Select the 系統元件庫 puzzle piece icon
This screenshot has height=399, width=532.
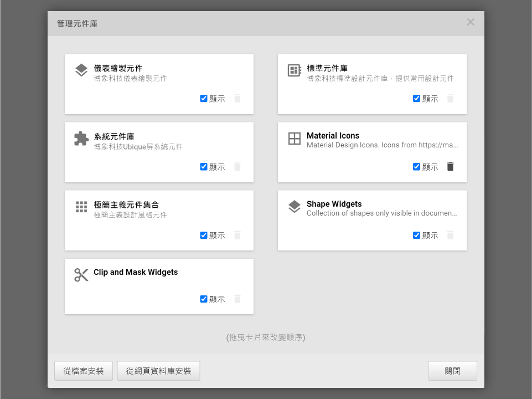(x=81, y=137)
